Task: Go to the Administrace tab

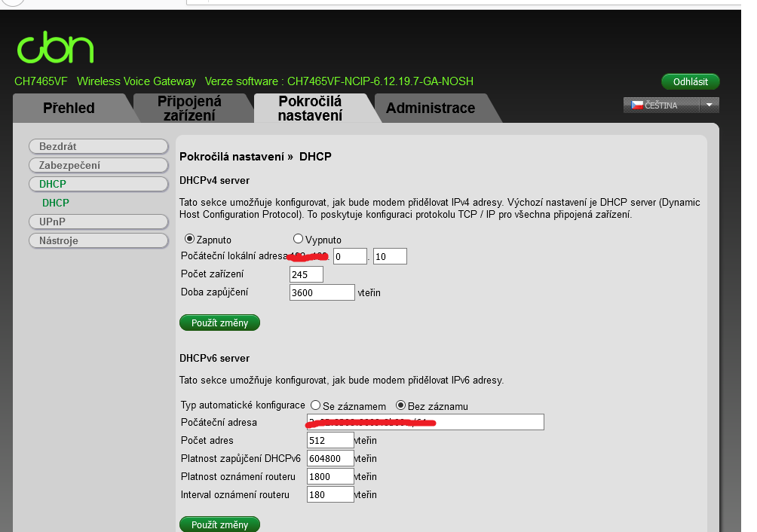Action: pyautogui.click(x=431, y=109)
